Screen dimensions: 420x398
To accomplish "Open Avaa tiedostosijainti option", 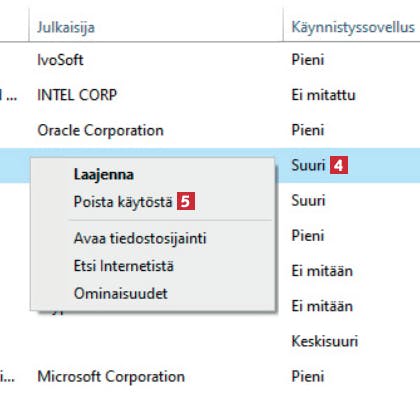I will tap(140, 238).
